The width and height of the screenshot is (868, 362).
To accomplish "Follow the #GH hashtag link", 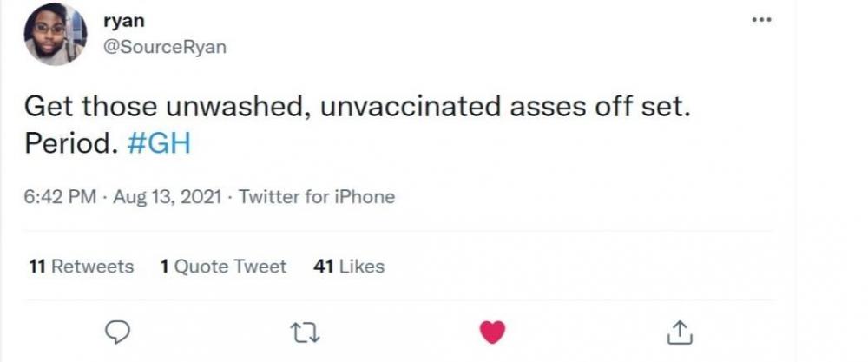I will click(158, 143).
